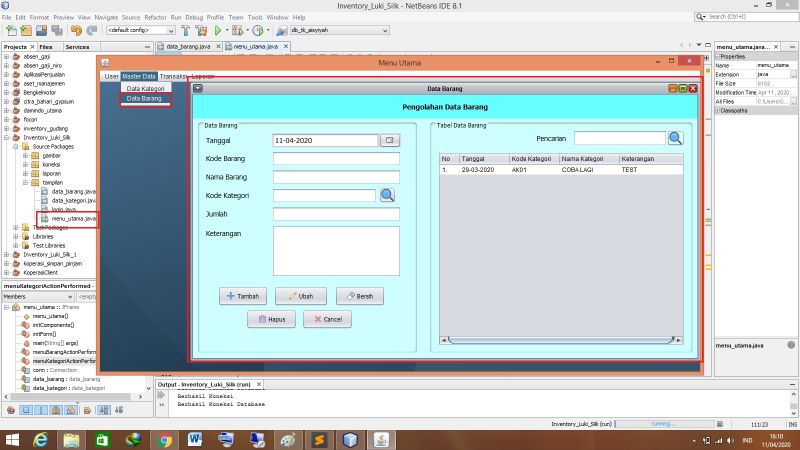The height and width of the screenshot is (450, 800).
Task: Collapse the Inventory_Luki_Silk project node
Action: click(7, 138)
